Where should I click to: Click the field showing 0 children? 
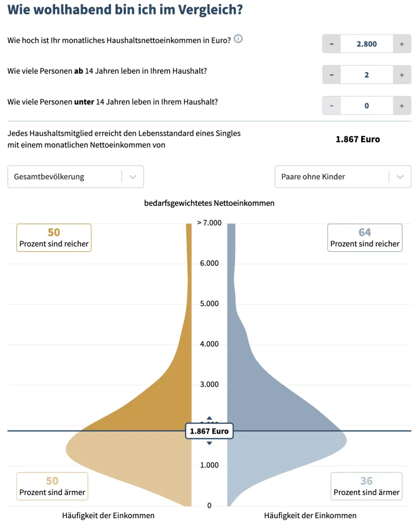coord(367,106)
